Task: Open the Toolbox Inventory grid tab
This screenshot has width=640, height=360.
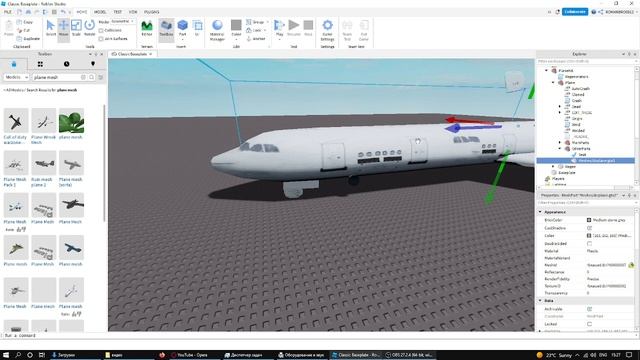Action: tap(40, 64)
